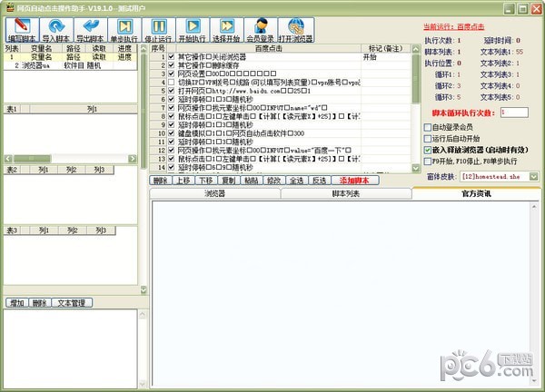Click the 增加 button in left panel
The height and width of the screenshot is (392, 545).
pyautogui.click(x=17, y=303)
